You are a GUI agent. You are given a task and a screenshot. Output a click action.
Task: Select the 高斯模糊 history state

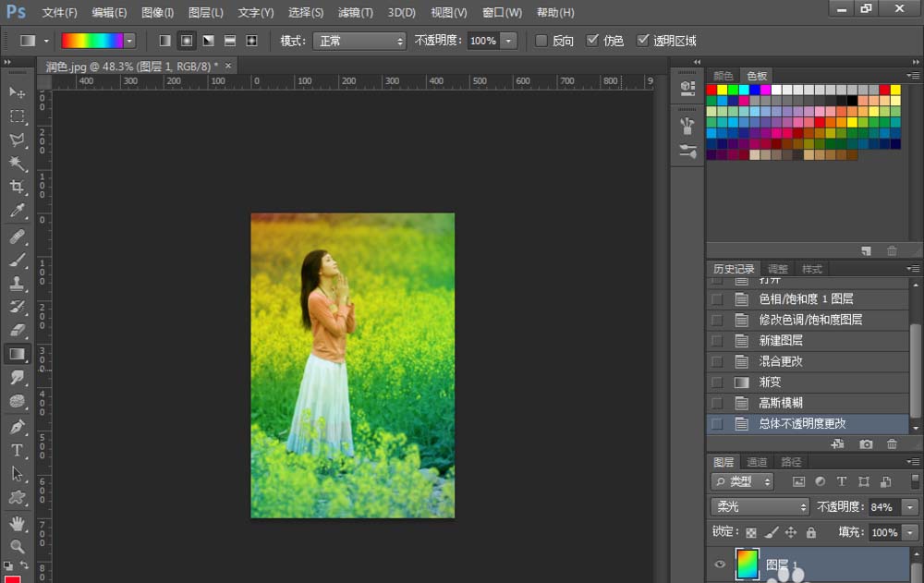(781, 403)
